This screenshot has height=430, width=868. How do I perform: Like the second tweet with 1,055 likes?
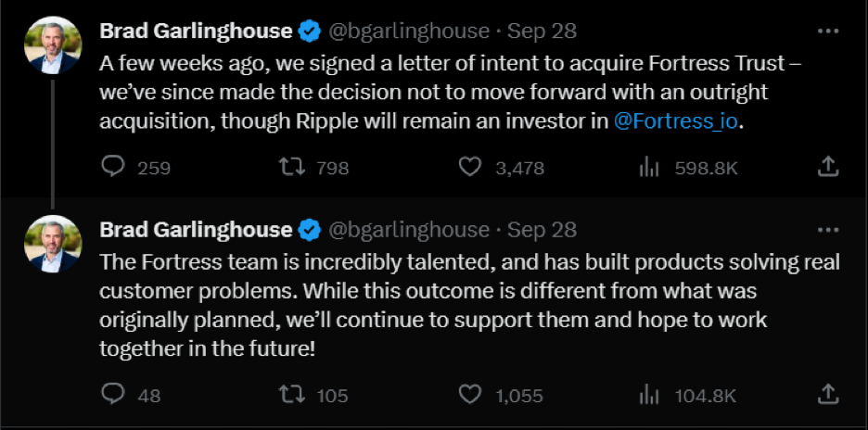[x=471, y=395]
